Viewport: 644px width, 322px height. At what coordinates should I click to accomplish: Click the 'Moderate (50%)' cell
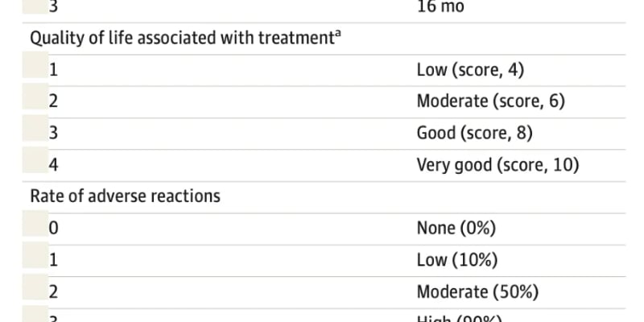pos(477,291)
